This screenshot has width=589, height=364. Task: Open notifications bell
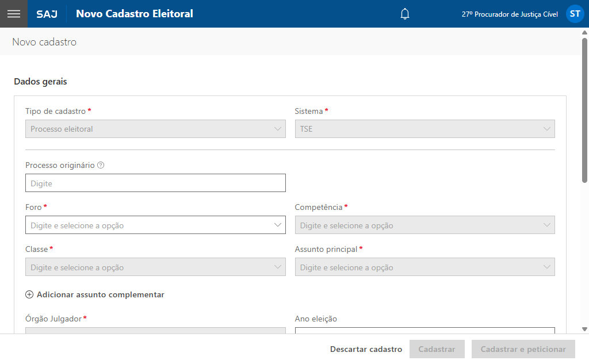coord(405,14)
